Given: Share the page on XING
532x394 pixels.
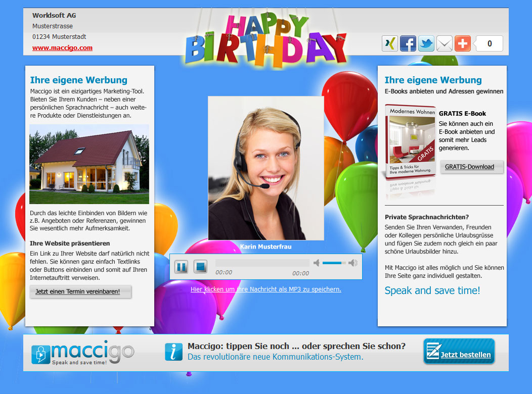Looking at the screenshot, I should click(x=390, y=44).
